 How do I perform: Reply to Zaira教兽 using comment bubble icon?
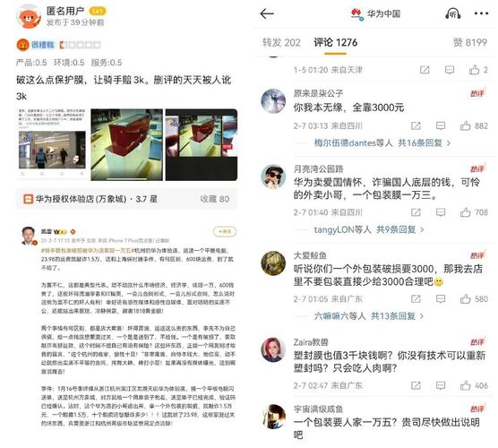coord(441,385)
